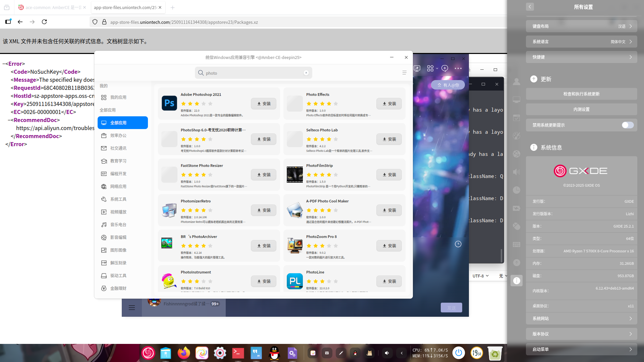Open the UTF-8 encoding dropdown

click(x=481, y=276)
